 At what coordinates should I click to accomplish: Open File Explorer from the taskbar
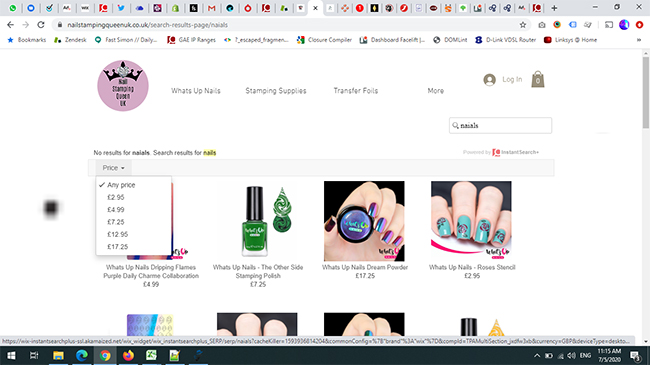pos(58,355)
